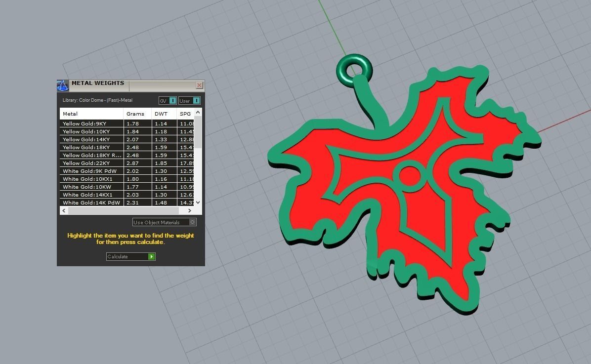
Task: Click the 1.18 DWT value
Action: pyautogui.click(x=161, y=131)
